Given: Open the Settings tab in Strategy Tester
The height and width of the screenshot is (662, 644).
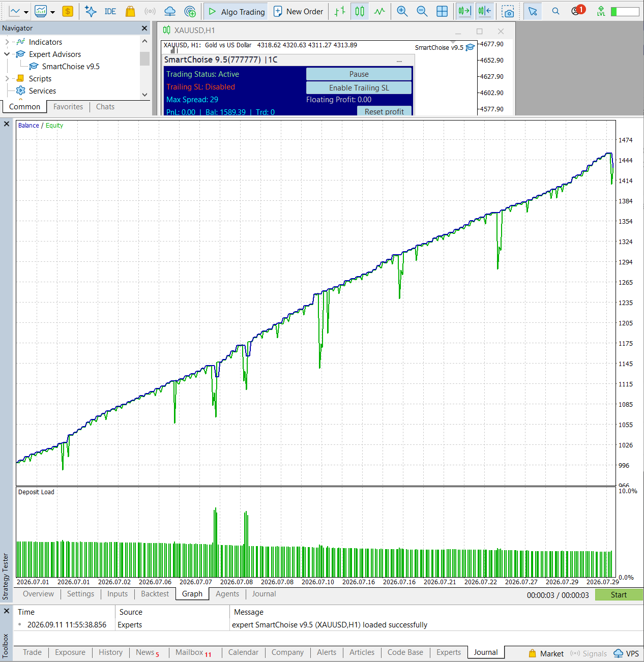Looking at the screenshot, I should [x=80, y=594].
